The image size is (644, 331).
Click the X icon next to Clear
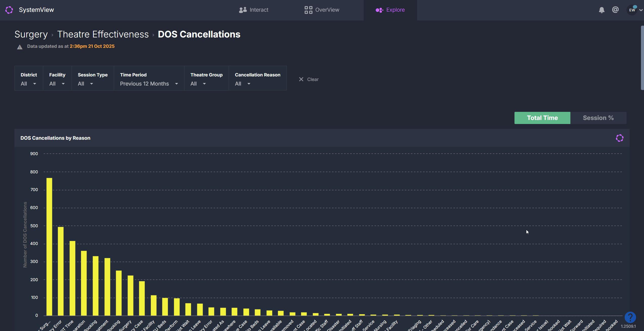tap(301, 79)
